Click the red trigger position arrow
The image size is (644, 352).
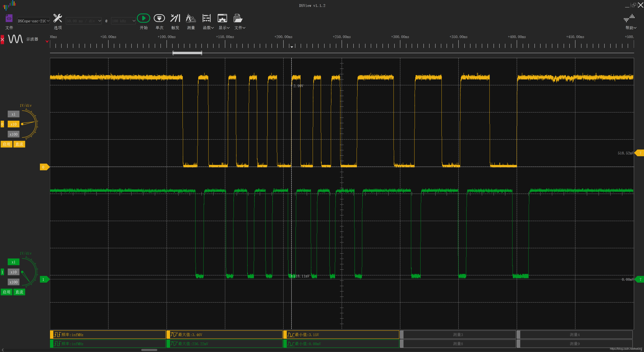[47, 41]
